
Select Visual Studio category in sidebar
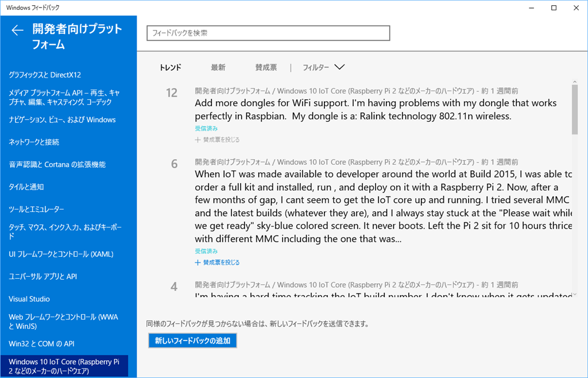pos(29,299)
